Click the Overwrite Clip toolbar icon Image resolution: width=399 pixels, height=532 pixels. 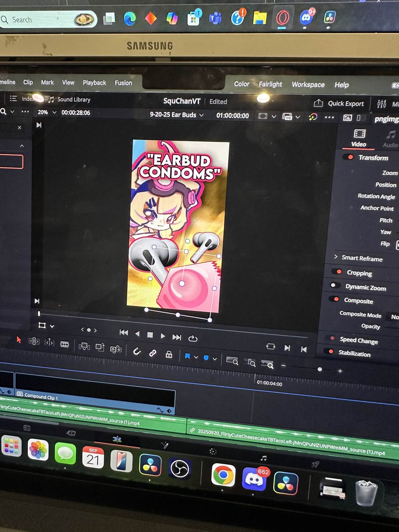100,348
